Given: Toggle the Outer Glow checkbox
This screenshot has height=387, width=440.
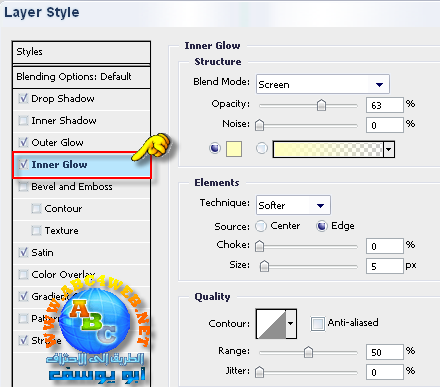Looking at the screenshot, I should click(x=23, y=143).
